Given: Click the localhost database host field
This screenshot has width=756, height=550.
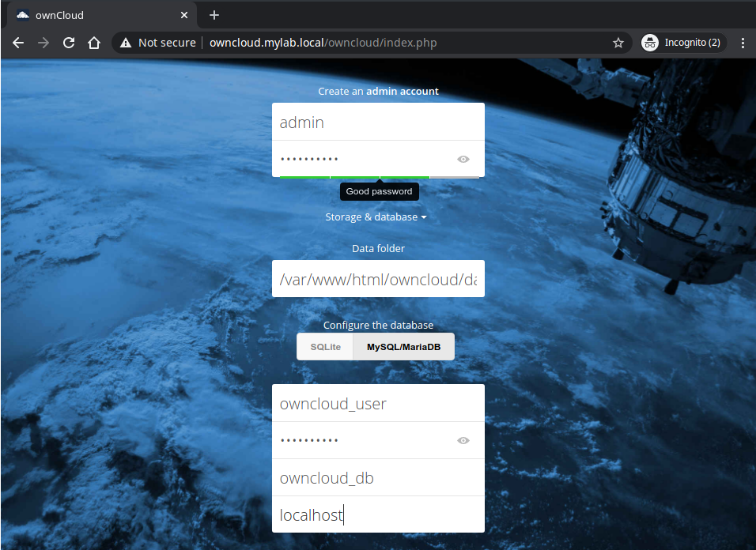Looking at the screenshot, I should (x=378, y=514).
